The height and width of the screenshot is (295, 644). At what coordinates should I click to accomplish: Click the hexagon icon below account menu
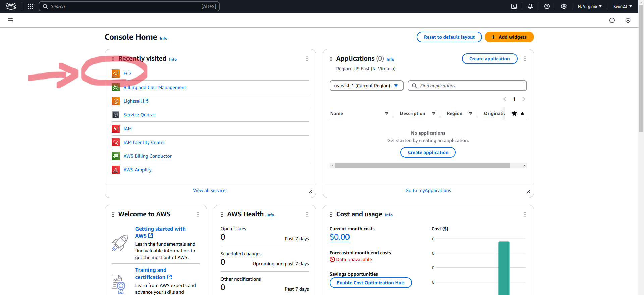click(628, 20)
